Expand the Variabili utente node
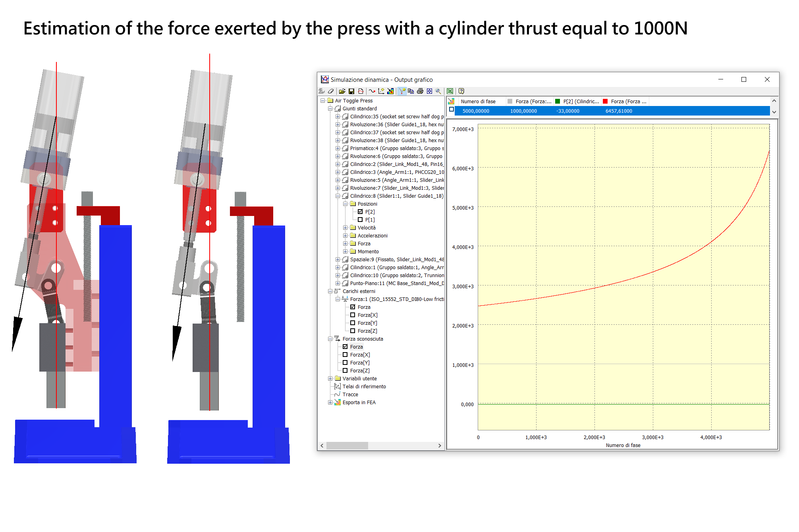Image resolution: width=799 pixels, height=532 pixels. [330, 378]
